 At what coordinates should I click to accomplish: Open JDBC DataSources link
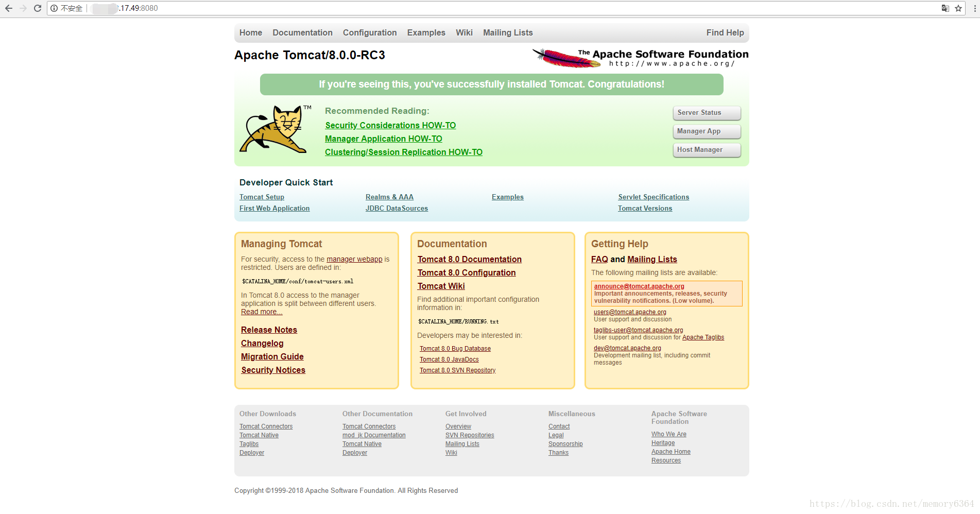(x=397, y=209)
